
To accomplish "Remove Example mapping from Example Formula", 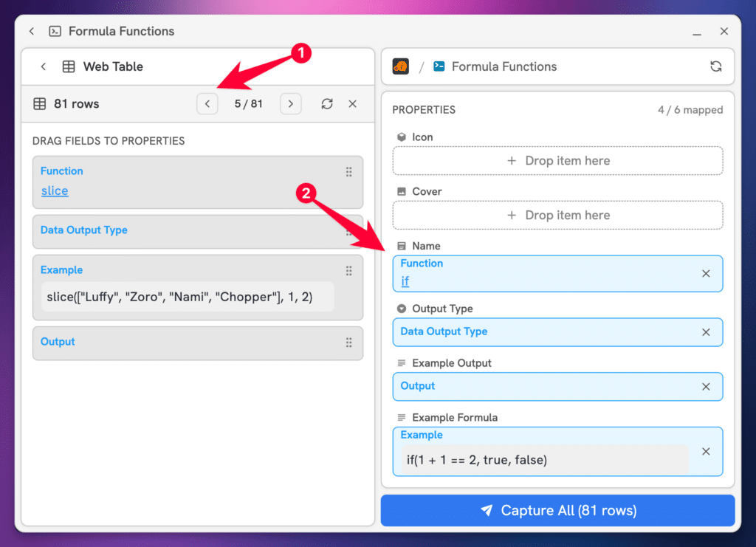I will tap(706, 452).
